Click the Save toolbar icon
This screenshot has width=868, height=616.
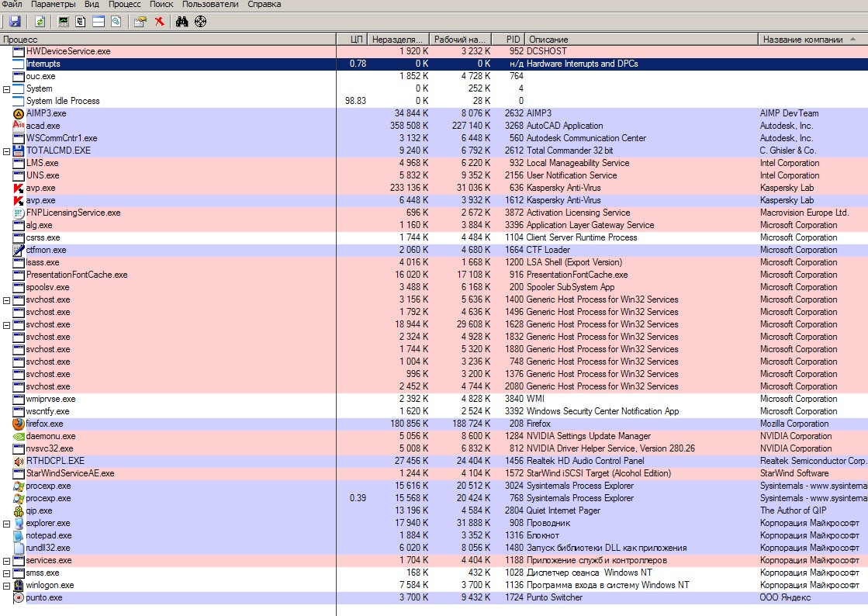(x=15, y=22)
